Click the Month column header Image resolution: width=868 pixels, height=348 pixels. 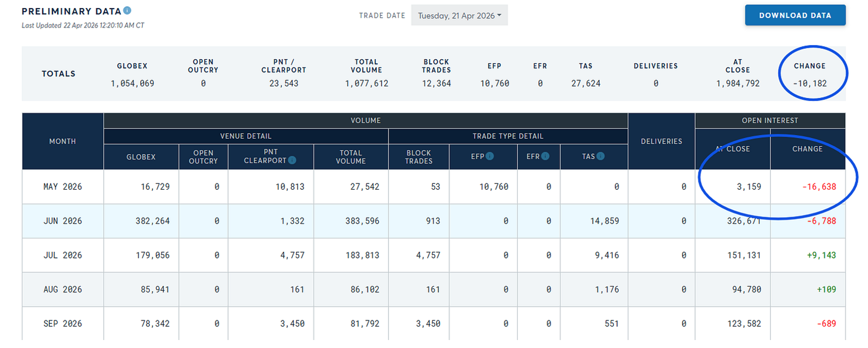coord(62,141)
